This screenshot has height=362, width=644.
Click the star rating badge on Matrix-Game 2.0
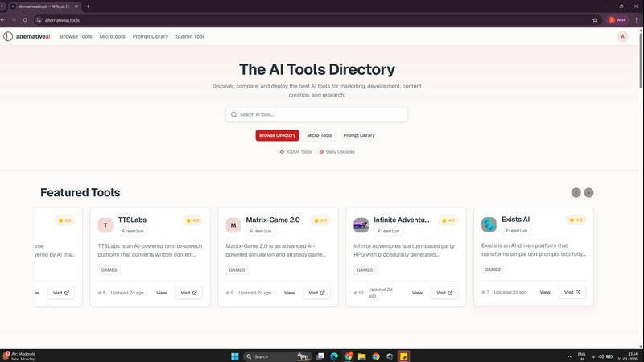[x=320, y=220]
